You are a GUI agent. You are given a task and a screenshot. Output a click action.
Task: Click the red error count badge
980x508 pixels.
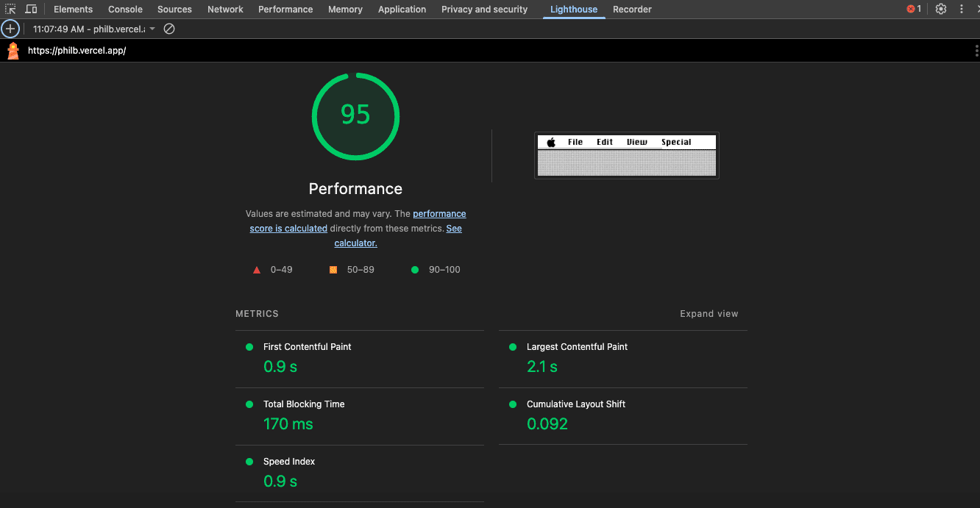(914, 10)
